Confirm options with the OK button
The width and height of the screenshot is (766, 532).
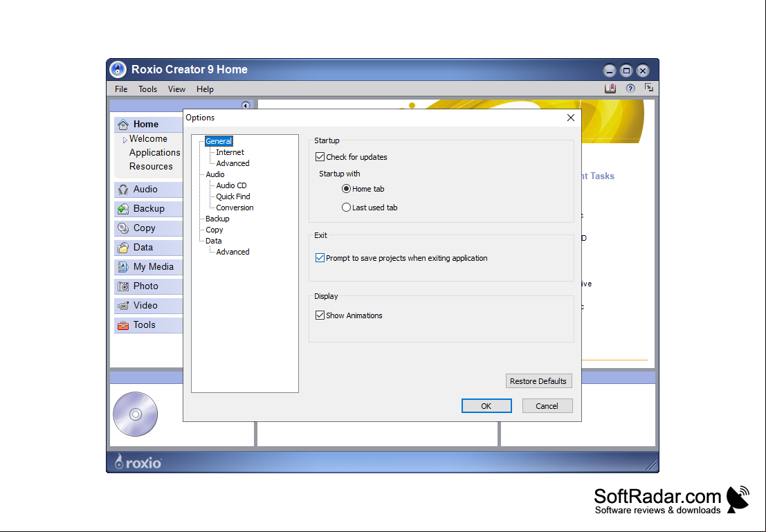[x=486, y=406]
